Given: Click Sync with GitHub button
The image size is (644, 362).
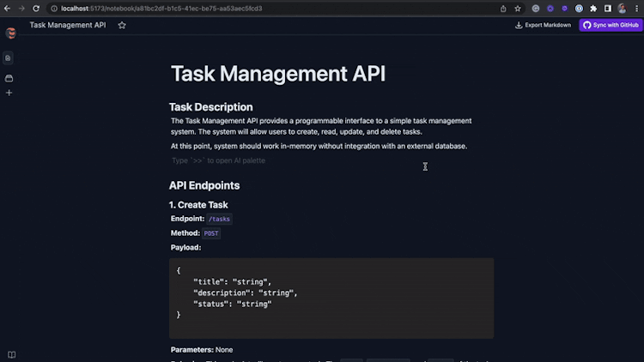Looking at the screenshot, I should click(611, 26).
